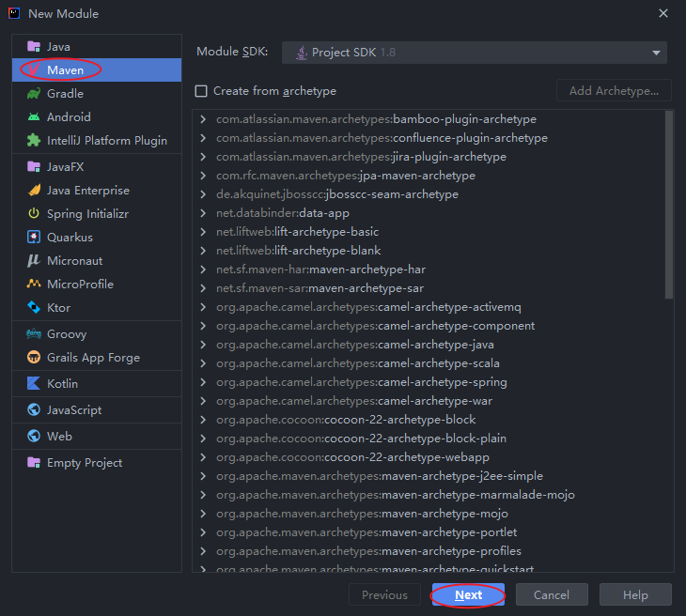Image resolution: width=686 pixels, height=616 pixels.
Task: Expand lift-archetype-basic entry
Action: (x=203, y=232)
